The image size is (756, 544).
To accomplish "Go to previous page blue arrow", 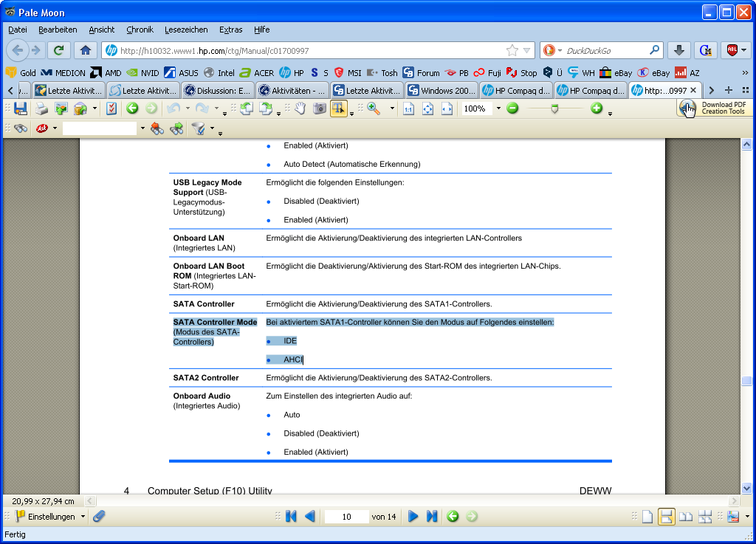I will coord(310,517).
